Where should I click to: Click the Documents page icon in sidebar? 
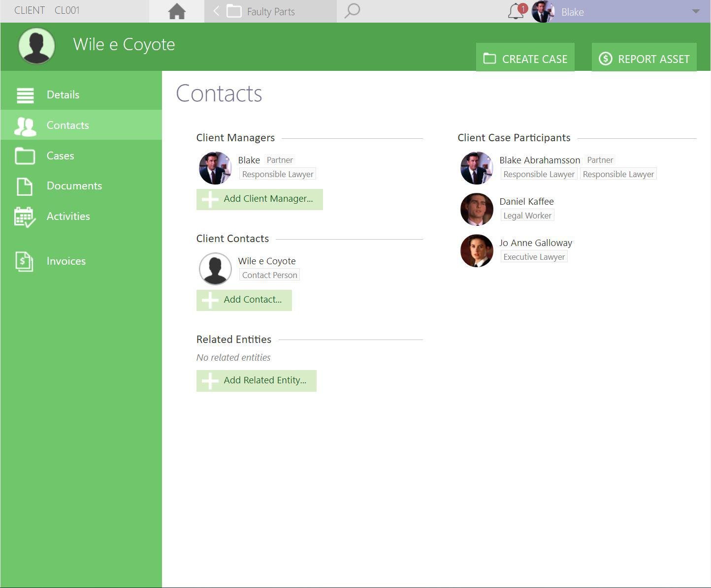(25, 186)
